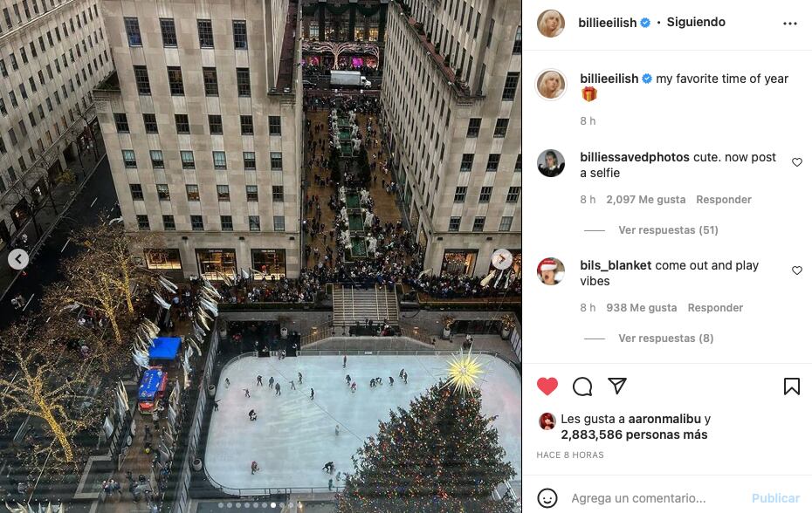Share post with paper plane icon
The image size is (812, 513).
pyautogui.click(x=617, y=386)
